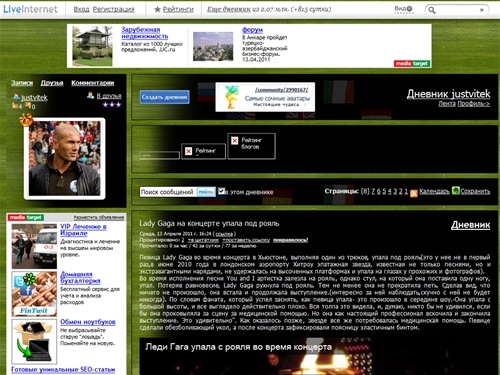Click the green save icon beside Сохранить
The image size is (500, 375).
pyautogui.click(x=456, y=191)
